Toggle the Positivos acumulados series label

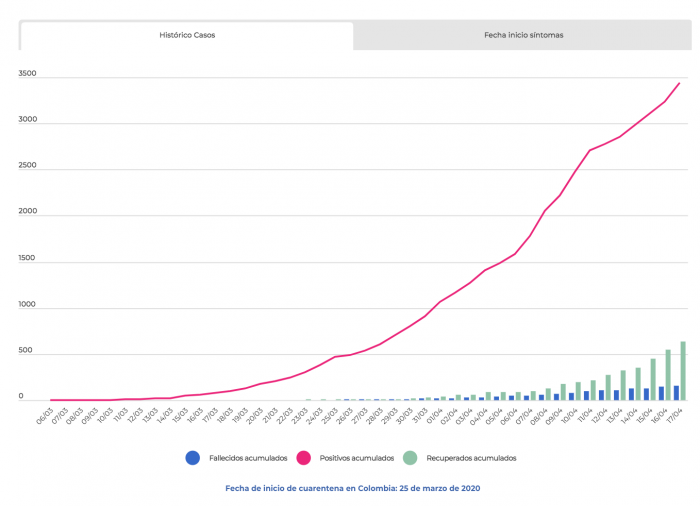point(358,458)
